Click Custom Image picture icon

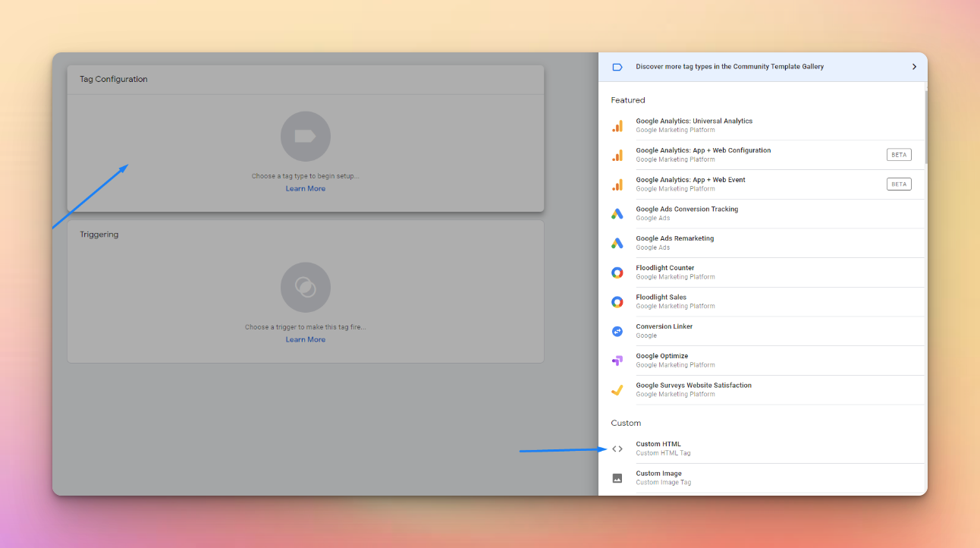(617, 478)
